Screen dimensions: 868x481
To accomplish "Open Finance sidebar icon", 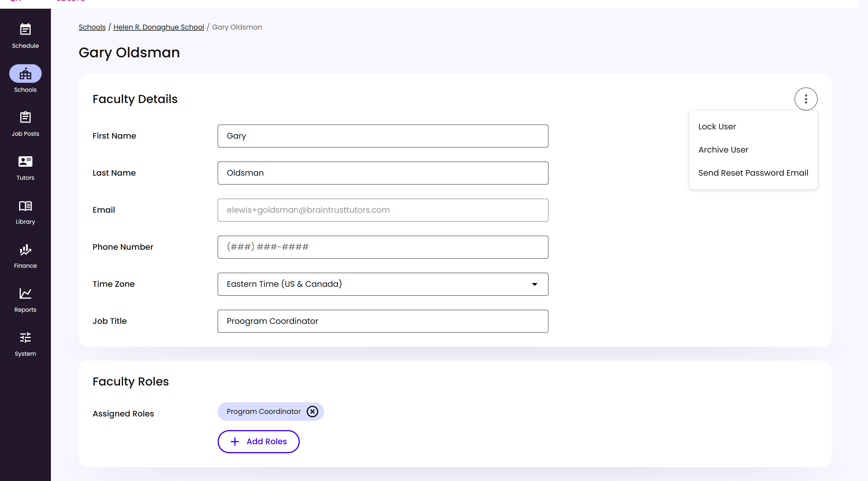I will (x=25, y=250).
